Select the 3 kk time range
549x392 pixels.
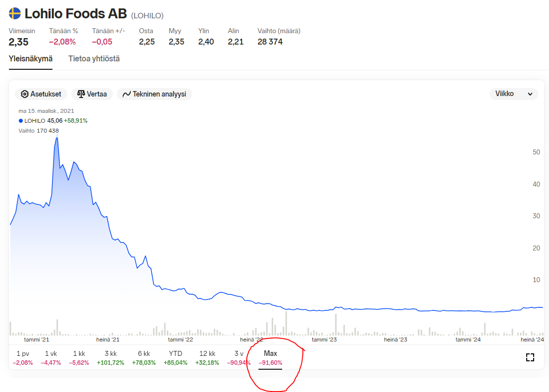pos(110,358)
